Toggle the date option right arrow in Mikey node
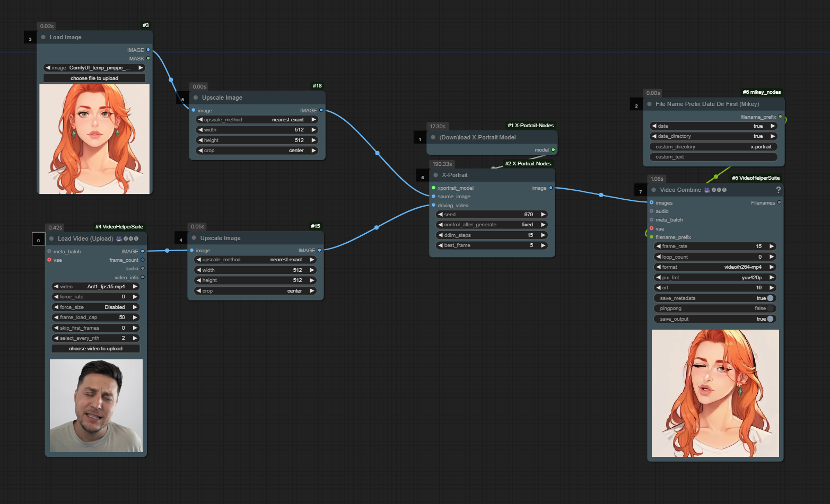This screenshot has height=504, width=830. pyautogui.click(x=773, y=126)
